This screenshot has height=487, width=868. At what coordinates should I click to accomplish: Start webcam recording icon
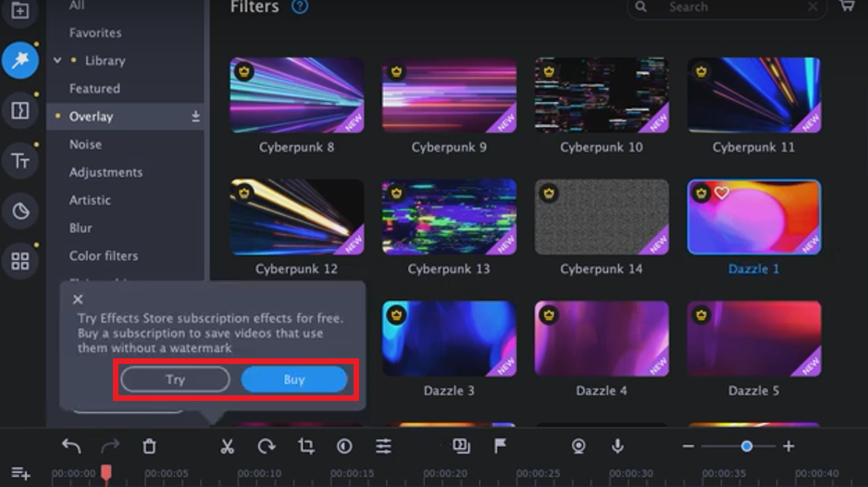pos(578,446)
